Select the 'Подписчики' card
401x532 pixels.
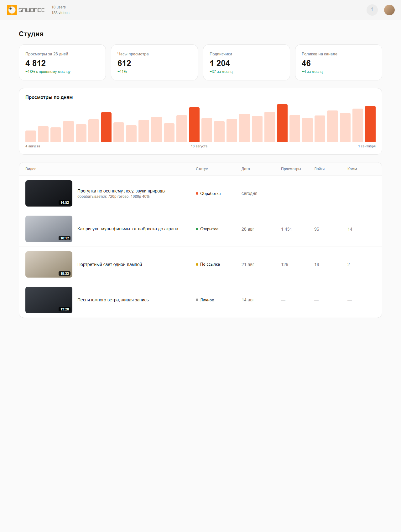click(x=247, y=63)
